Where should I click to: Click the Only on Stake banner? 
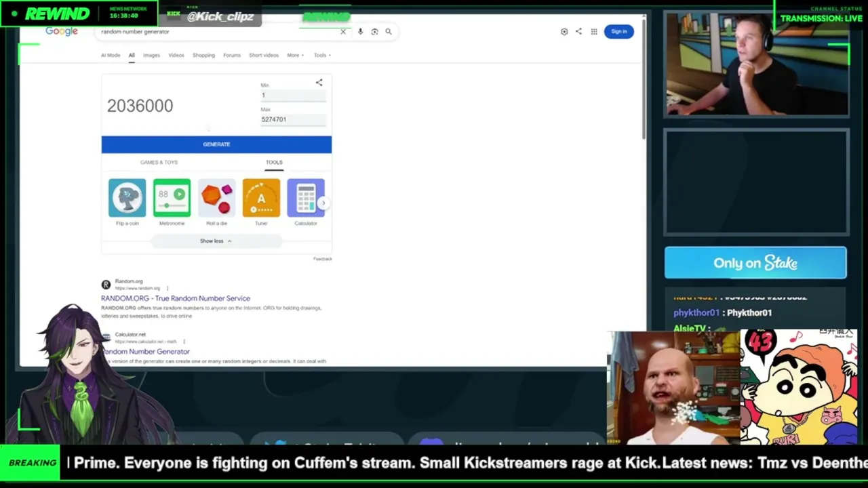[x=755, y=263]
